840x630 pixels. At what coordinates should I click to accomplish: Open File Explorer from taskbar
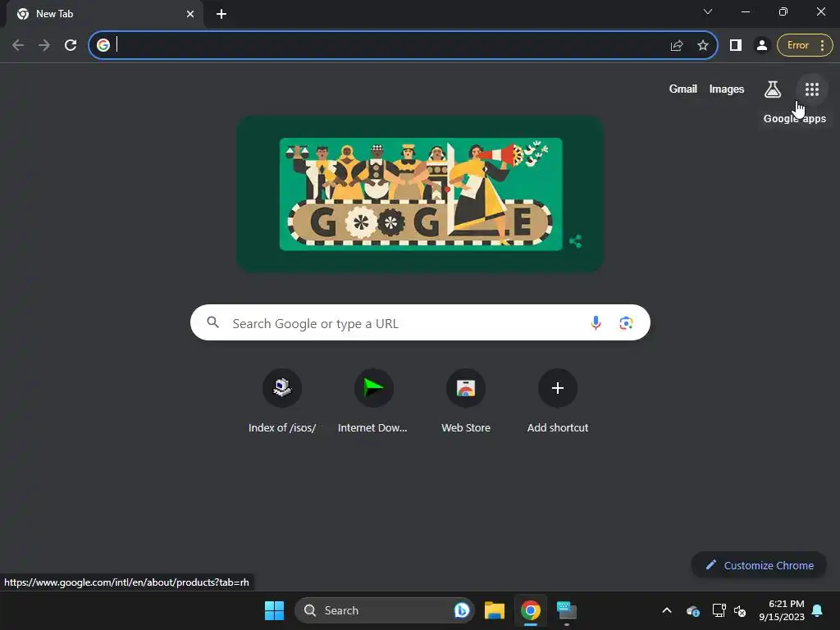point(495,610)
